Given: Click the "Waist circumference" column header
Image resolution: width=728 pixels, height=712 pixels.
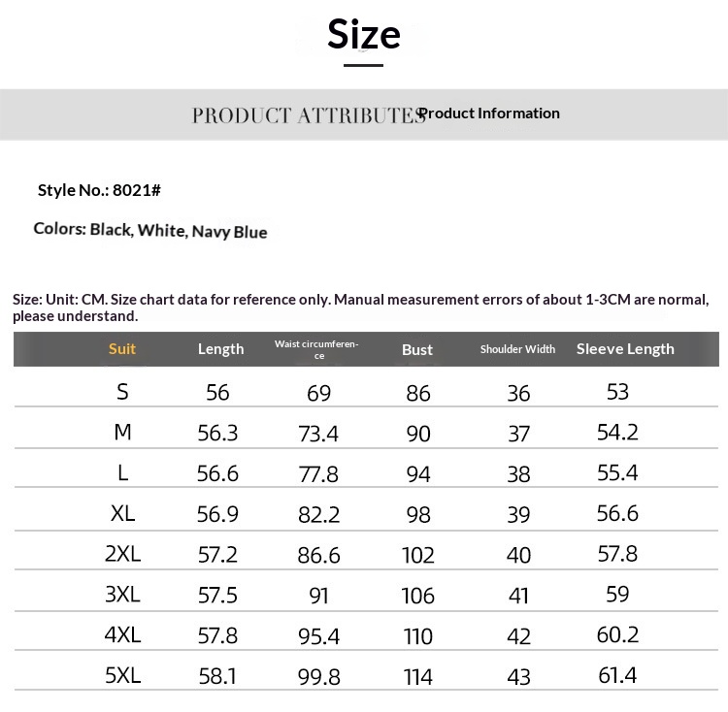Looking at the screenshot, I should point(316,349).
